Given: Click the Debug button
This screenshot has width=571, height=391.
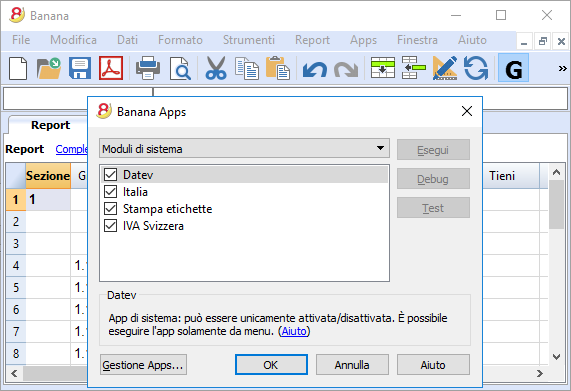Looking at the screenshot, I should pos(433,179).
